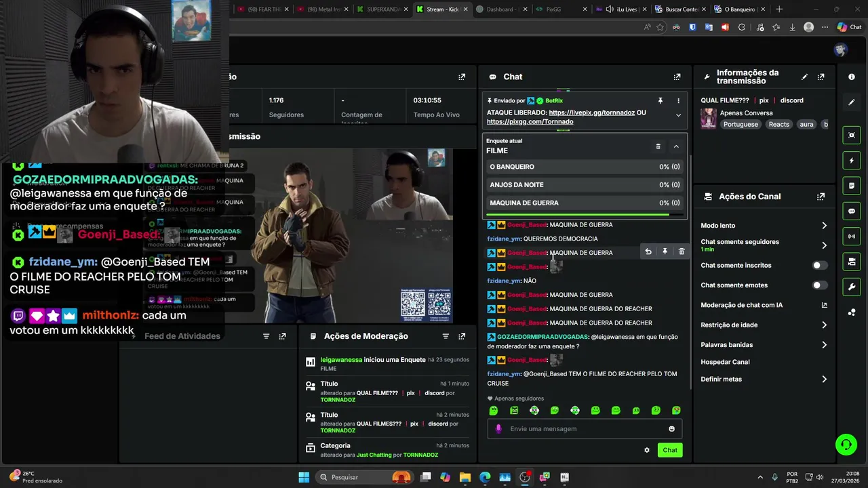
Task: Toggle the broadcast signal sidebar icon
Action: pos(852,236)
